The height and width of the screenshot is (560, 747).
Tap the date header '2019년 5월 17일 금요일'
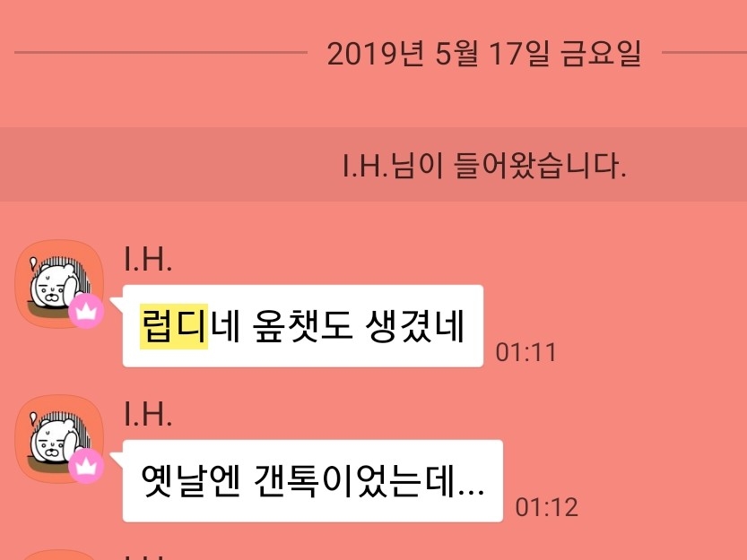click(x=484, y=54)
